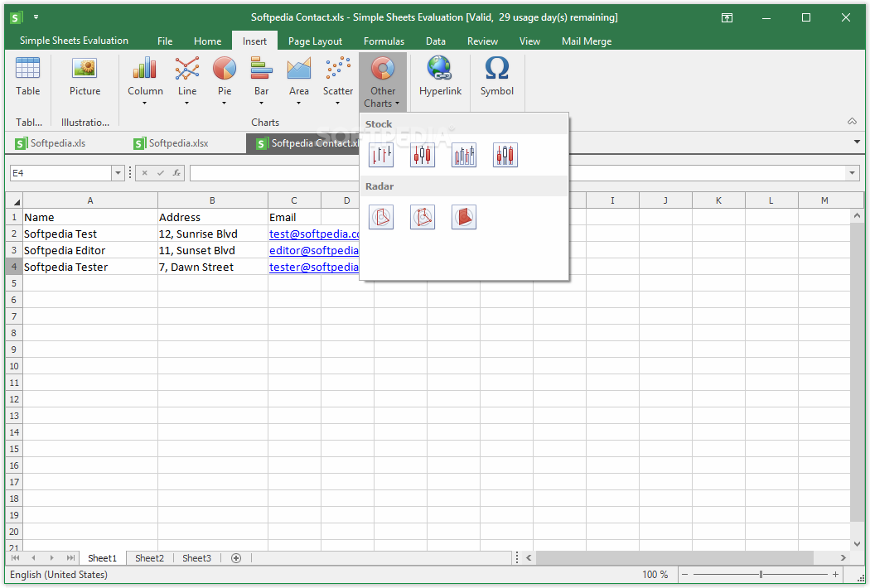The height and width of the screenshot is (588, 870).
Task: Open the tester@softpedia email link
Action: pyautogui.click(x=314, y=267)
